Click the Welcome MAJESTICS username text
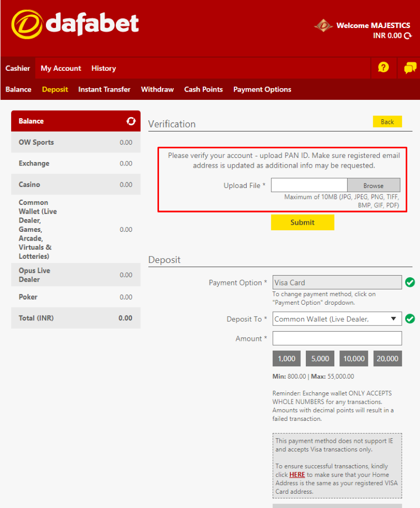The image size is (420, 508). point(373,25)
